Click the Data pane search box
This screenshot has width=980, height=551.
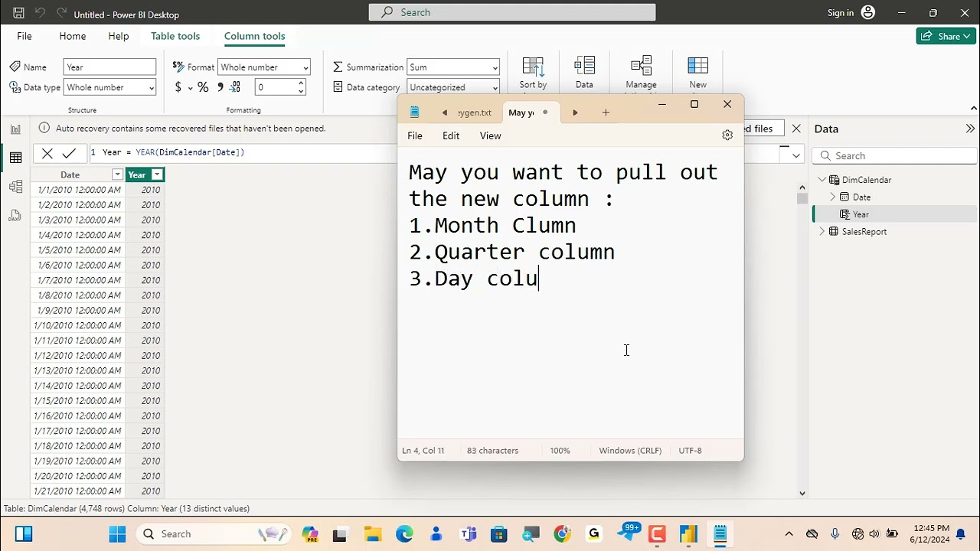[x=893, y=155]
